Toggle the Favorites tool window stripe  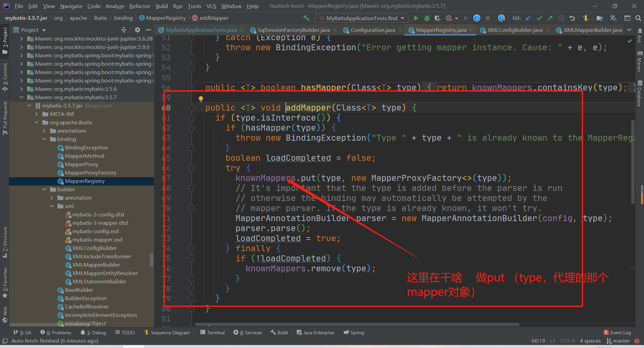5,283
